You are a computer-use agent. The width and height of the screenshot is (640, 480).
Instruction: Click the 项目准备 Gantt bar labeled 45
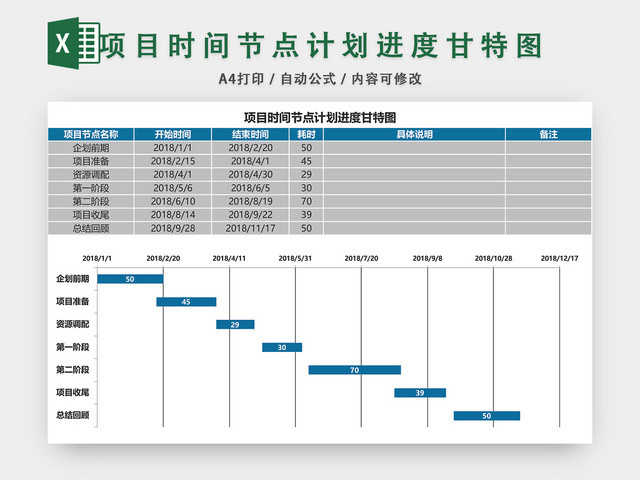pos(186,302)
